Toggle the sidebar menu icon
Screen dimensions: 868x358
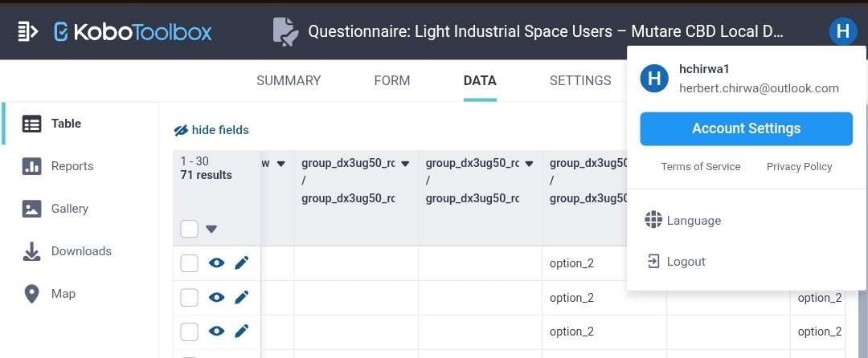click(28, 31)
